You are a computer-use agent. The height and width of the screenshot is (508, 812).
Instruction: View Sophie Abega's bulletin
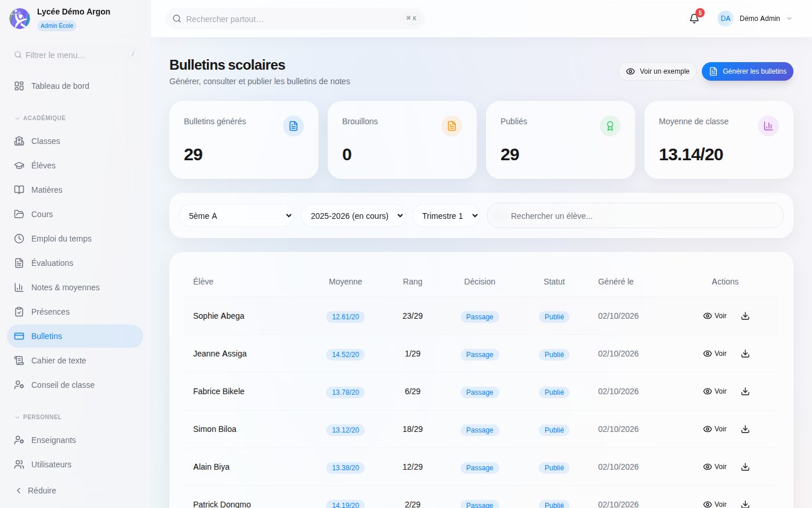tap(715, 316)
